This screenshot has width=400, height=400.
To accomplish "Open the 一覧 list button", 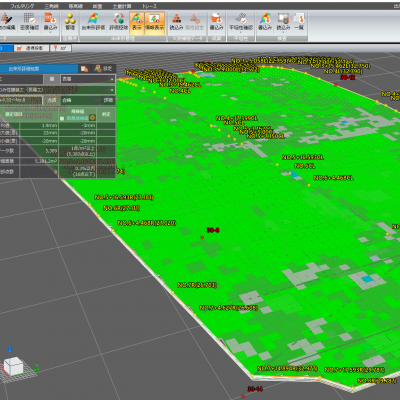I will pos(299,22).
